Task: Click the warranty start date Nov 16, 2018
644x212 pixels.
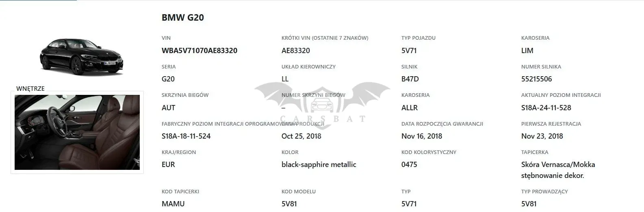Action: coord(422,136)
